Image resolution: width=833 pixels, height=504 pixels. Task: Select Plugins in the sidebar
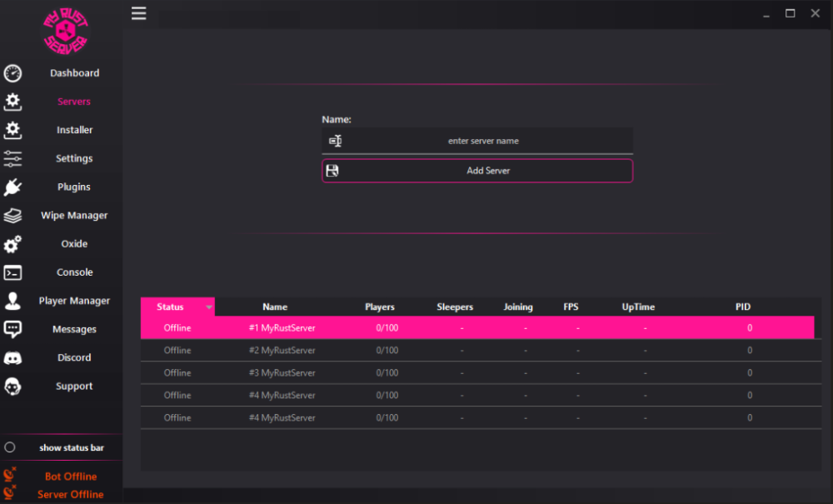click(x=73, y=187)
